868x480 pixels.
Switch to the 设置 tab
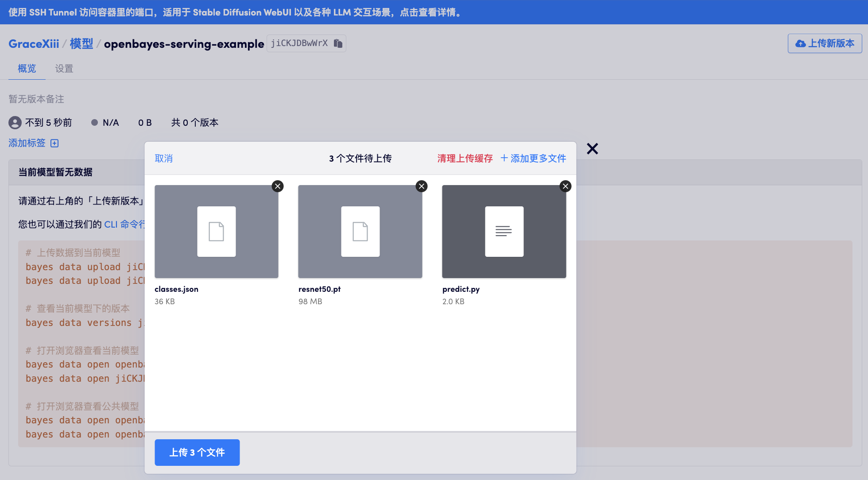pyautogui.click(x=64, y=69)
